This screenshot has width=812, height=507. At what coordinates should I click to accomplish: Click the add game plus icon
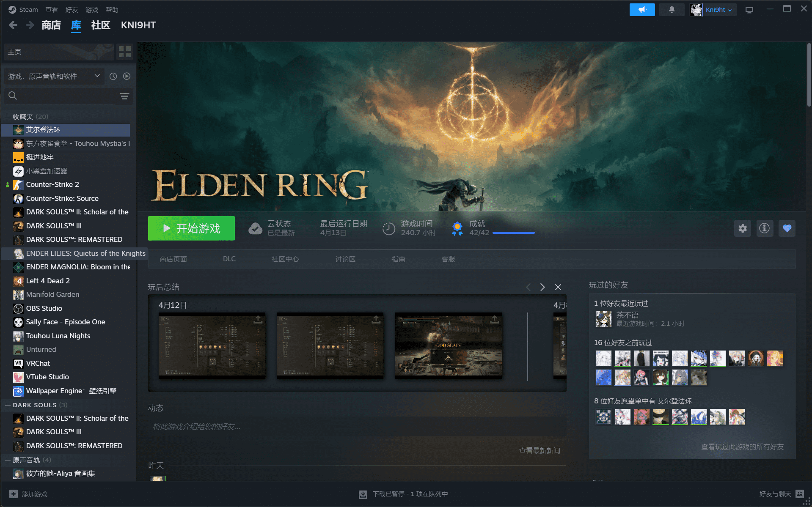(14, 494)
